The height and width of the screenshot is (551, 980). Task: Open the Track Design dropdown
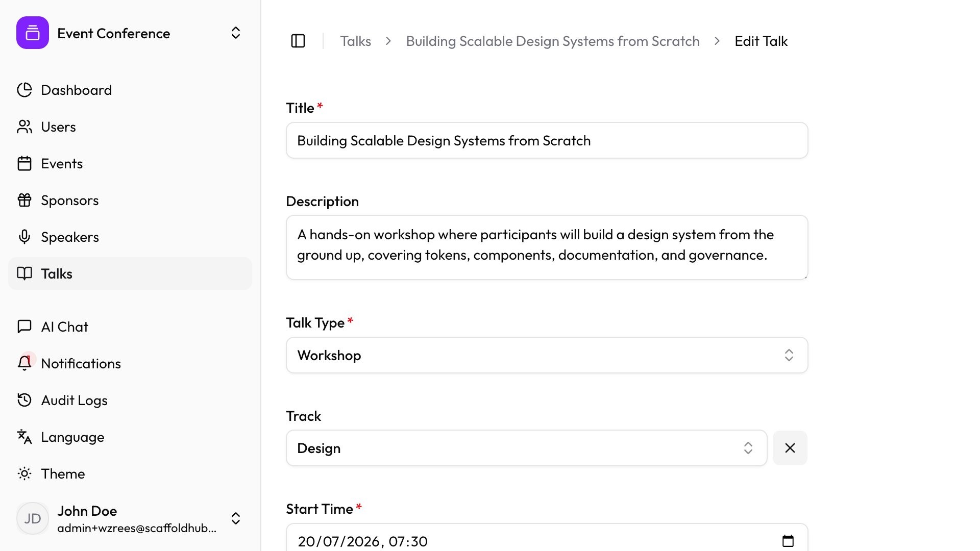point(526,448)
